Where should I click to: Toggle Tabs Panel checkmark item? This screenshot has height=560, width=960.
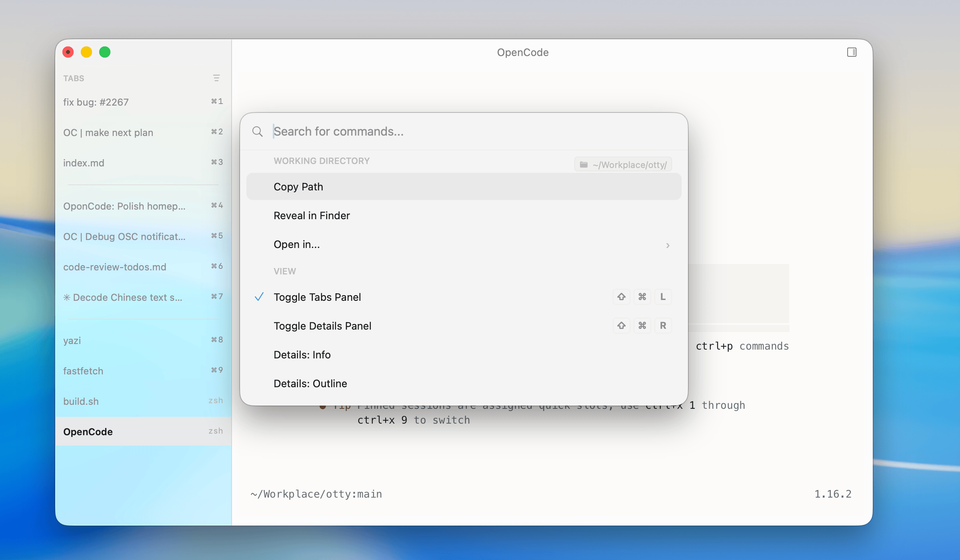pyautogui.click(x=464, y=297)
